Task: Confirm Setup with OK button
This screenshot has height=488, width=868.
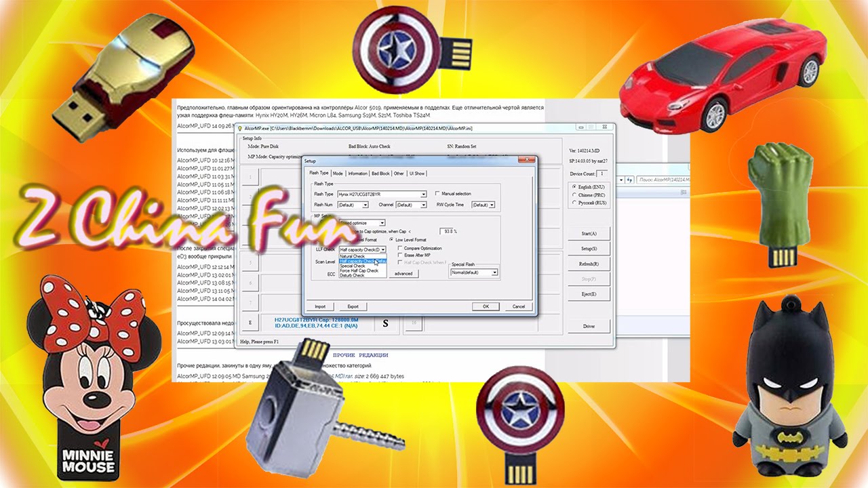Action: (486, 306)
